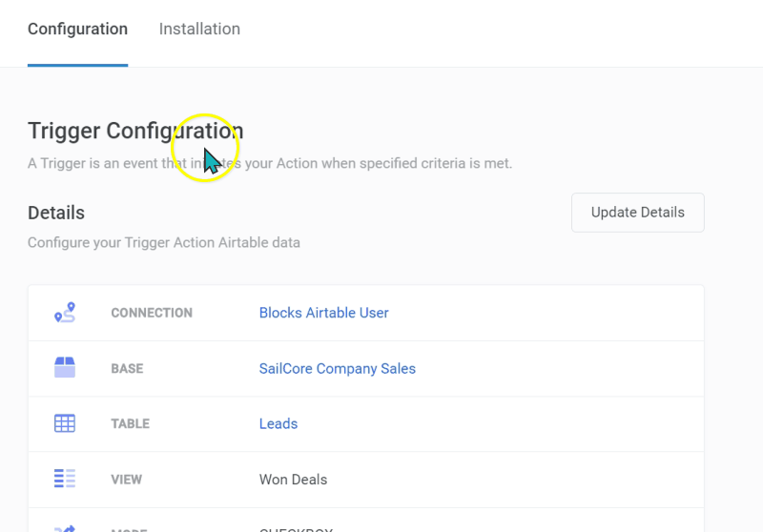Select the Configuration tab
763x532 pixels.
77,29
